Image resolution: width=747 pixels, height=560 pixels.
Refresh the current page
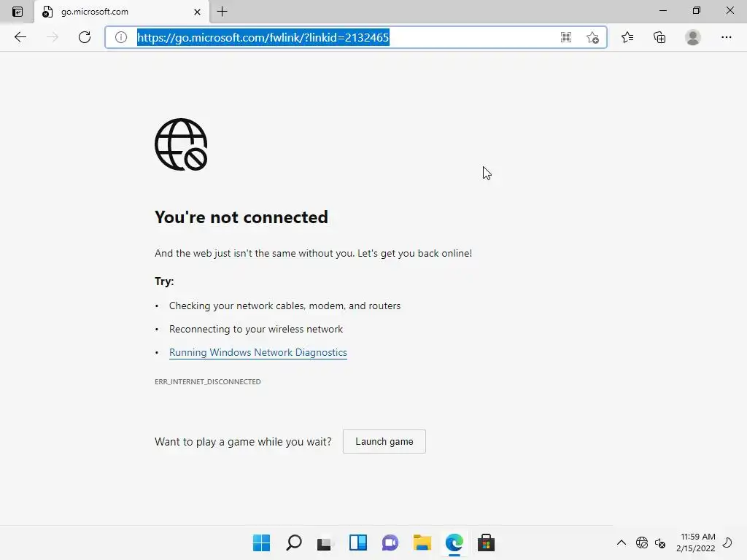tap(85, 37)
